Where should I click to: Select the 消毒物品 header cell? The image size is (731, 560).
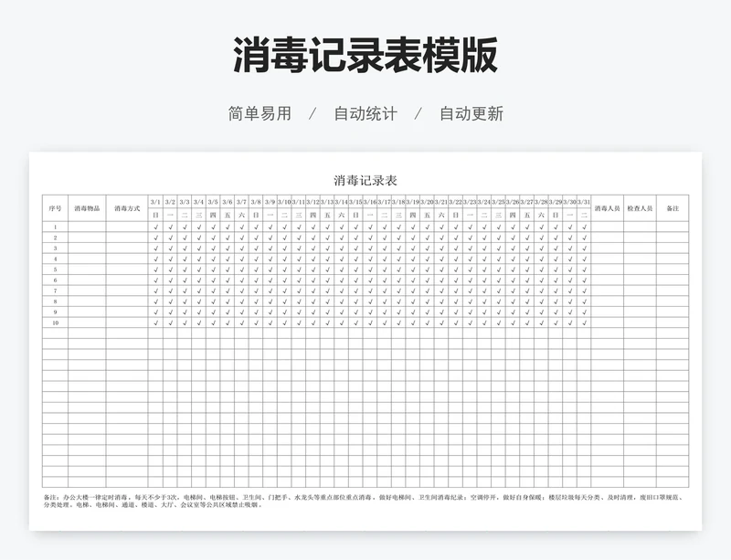click(87, 208)
